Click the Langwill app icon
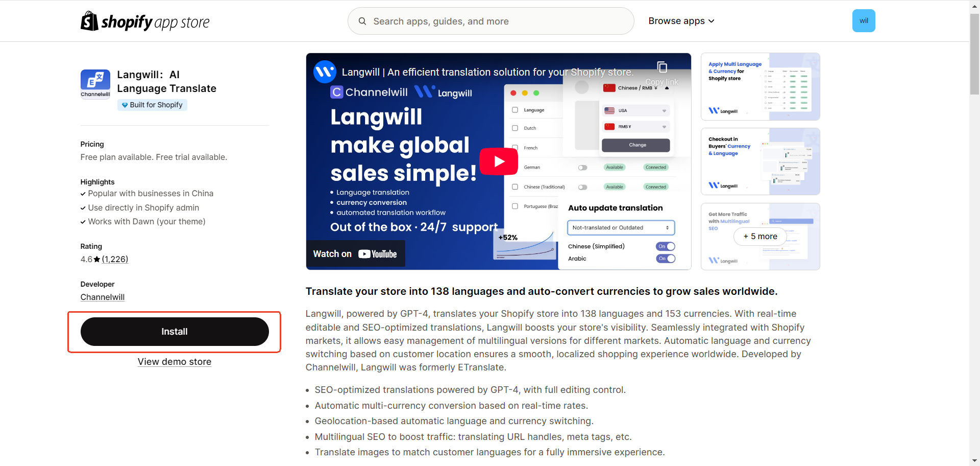The height and width of the screenshot is (466, 980). pos(95,84)
